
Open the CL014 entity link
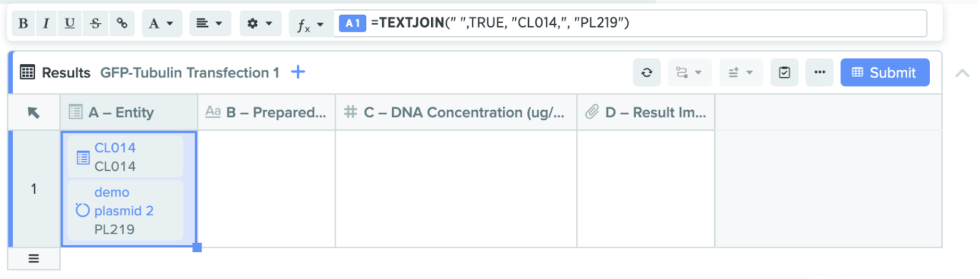pos(115,148)
